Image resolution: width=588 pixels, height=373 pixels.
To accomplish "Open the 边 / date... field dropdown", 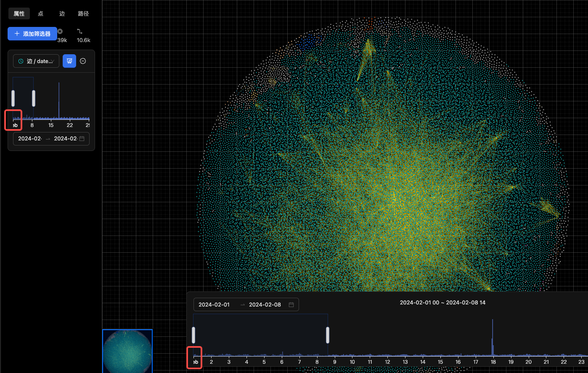I will [36, 61].
